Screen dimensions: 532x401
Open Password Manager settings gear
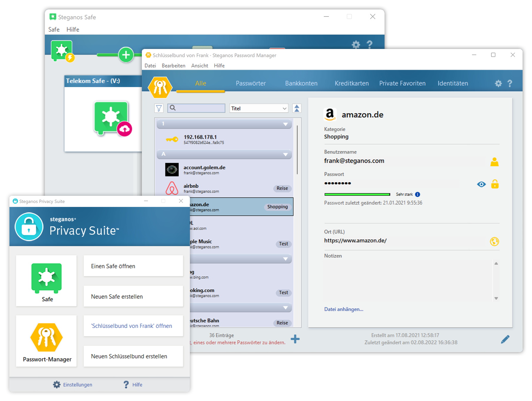498,83
